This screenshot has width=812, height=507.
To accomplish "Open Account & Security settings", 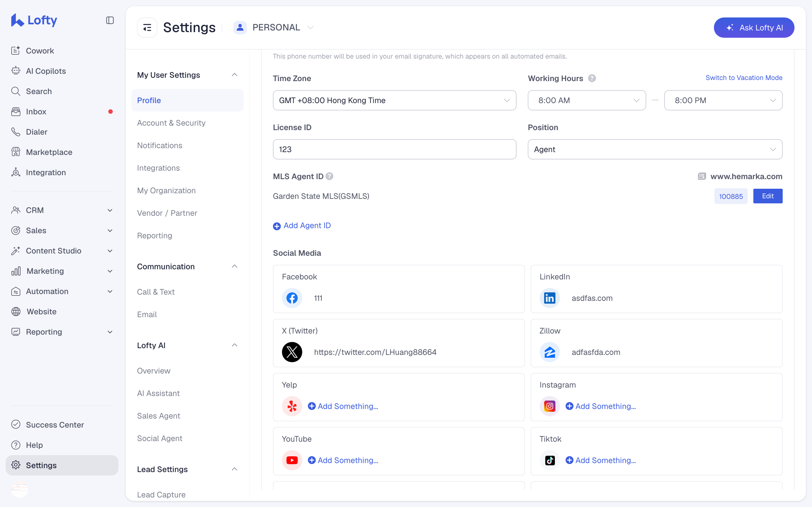I will tap(171, 123).
